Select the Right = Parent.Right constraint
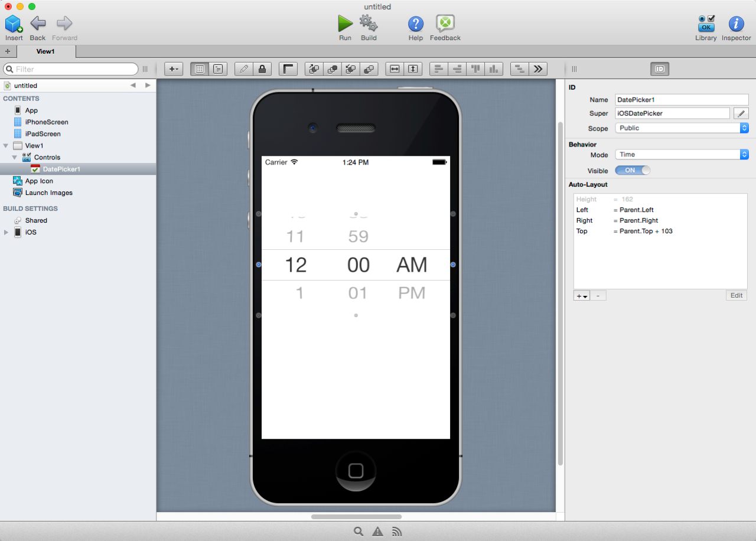756x541 pixels. (660, 220)
